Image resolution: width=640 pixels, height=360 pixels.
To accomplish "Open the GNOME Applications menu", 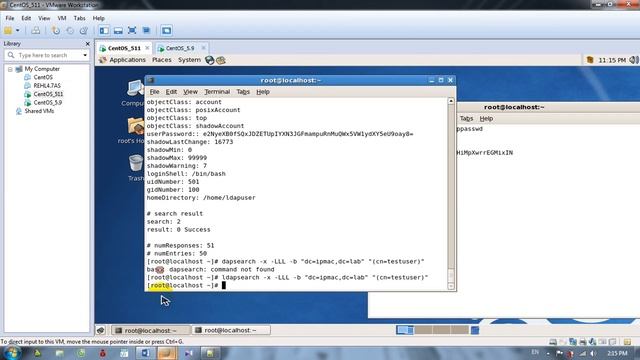I will point(127,60).
